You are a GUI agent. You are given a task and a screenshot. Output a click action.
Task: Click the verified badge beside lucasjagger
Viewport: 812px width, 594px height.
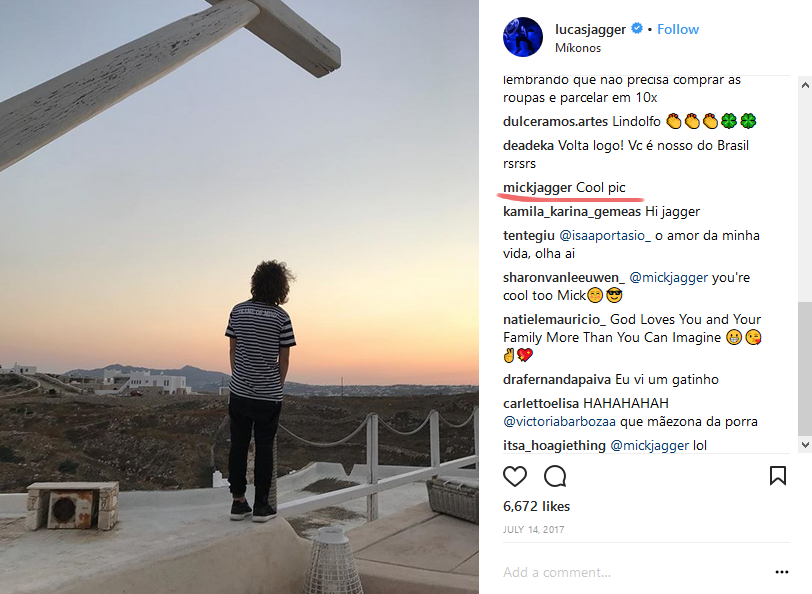tap(636, 29)
